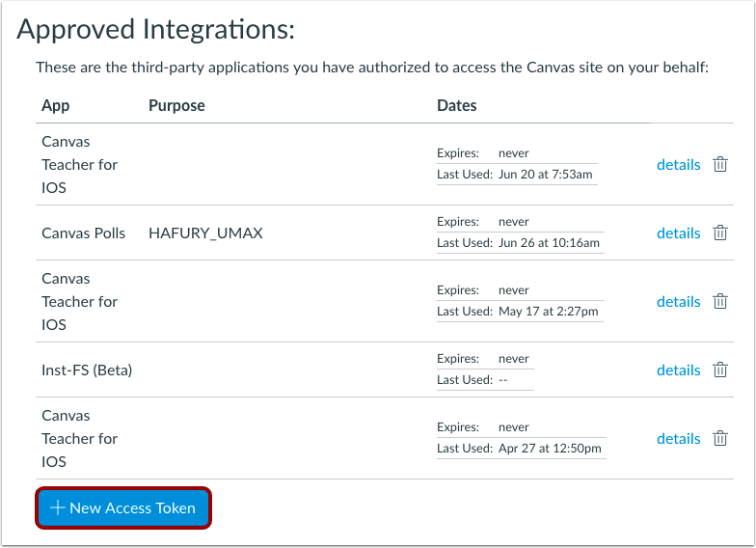Open details for token used May 17
The image size is (756, 548).
(679, 301)
